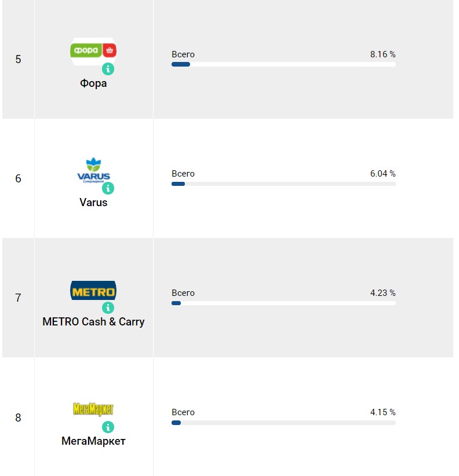Open the Фора store name link
The height and width of the screenshot is (476, 459).
[93, 83]
